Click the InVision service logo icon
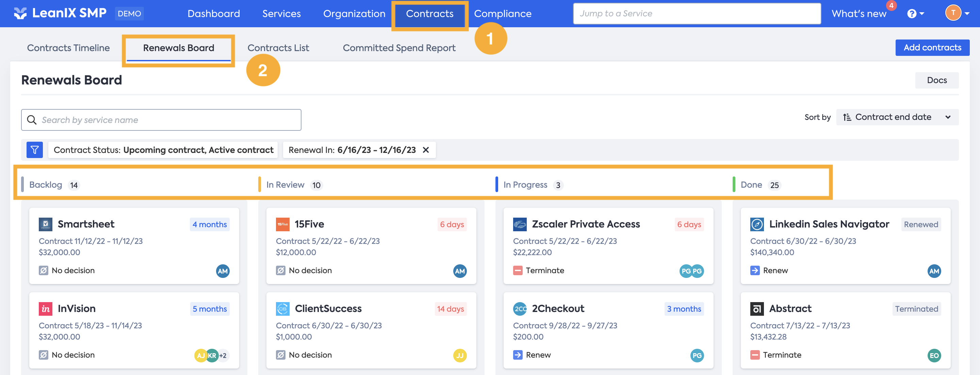980x375 pixels. [x=45, y=309]
